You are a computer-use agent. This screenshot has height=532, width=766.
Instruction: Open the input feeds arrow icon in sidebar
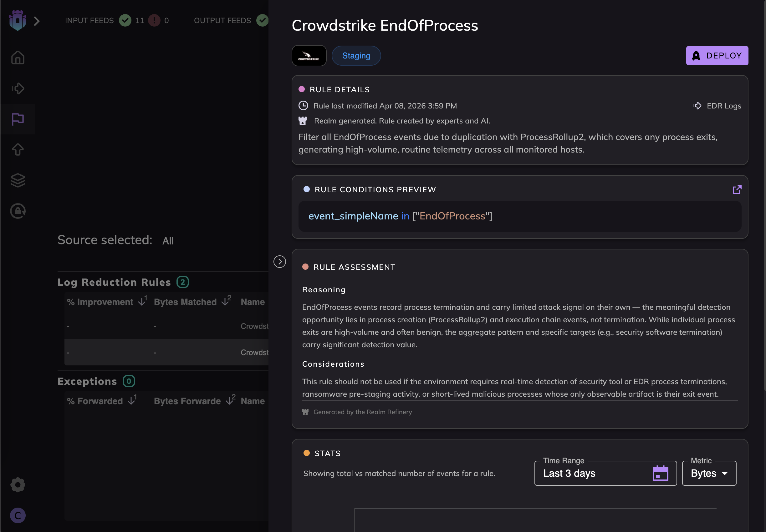pos(18,88)
